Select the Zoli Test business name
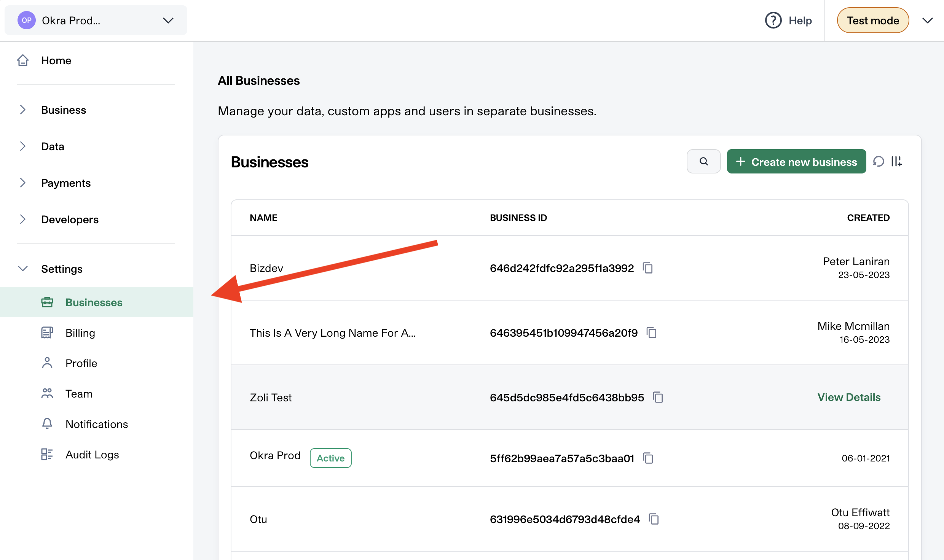The image size is (944, 560). pos(271,398)
